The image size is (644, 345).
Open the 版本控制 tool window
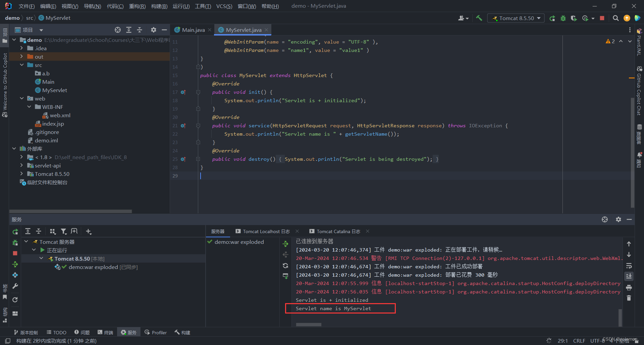(x=26, y=332)
